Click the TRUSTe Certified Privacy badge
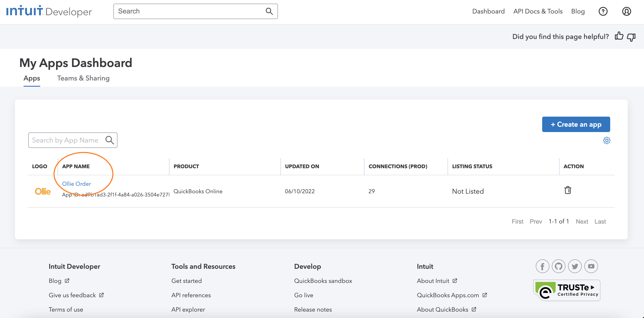Viewport: 644px width, 318px height. coord(567,290)
